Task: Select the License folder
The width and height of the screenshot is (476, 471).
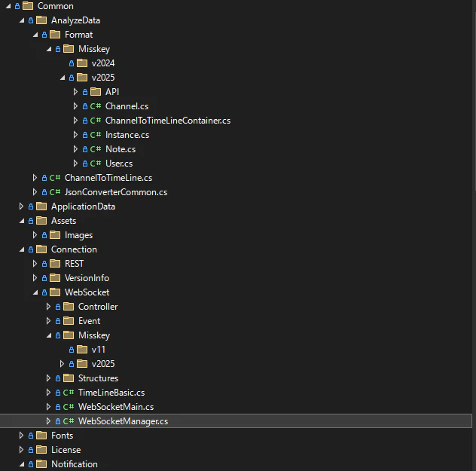Action: point(66,449)
